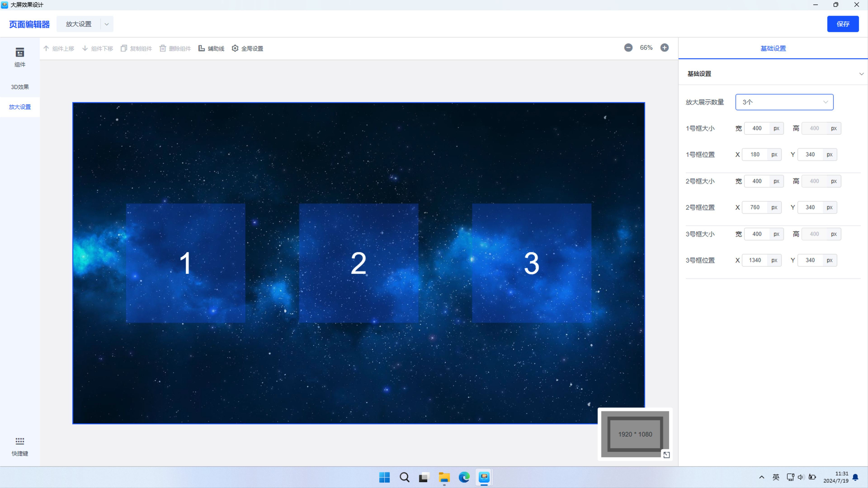
Task: Select zoom box 3 on canvas
Action: 531,263
